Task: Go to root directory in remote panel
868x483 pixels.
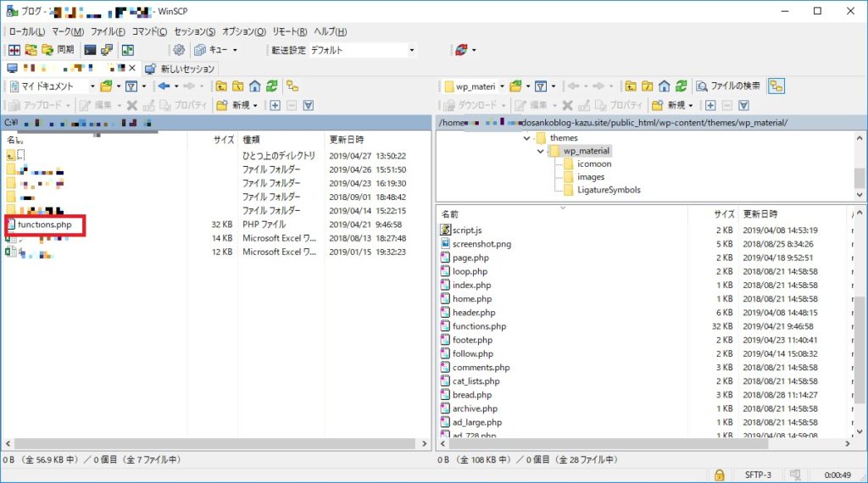Action: click(x=648, y=86)
